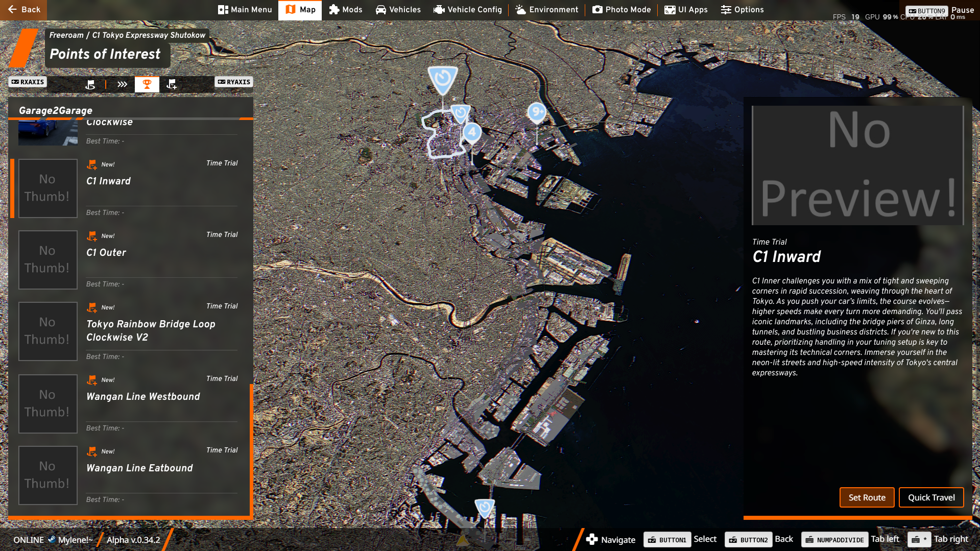The image size is (980, 551).
Task: Open Vehicle Config
Action: tap(468, 10)
